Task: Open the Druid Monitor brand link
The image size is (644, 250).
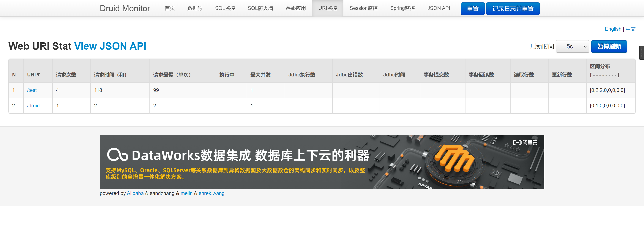Action: coord(125,8)
